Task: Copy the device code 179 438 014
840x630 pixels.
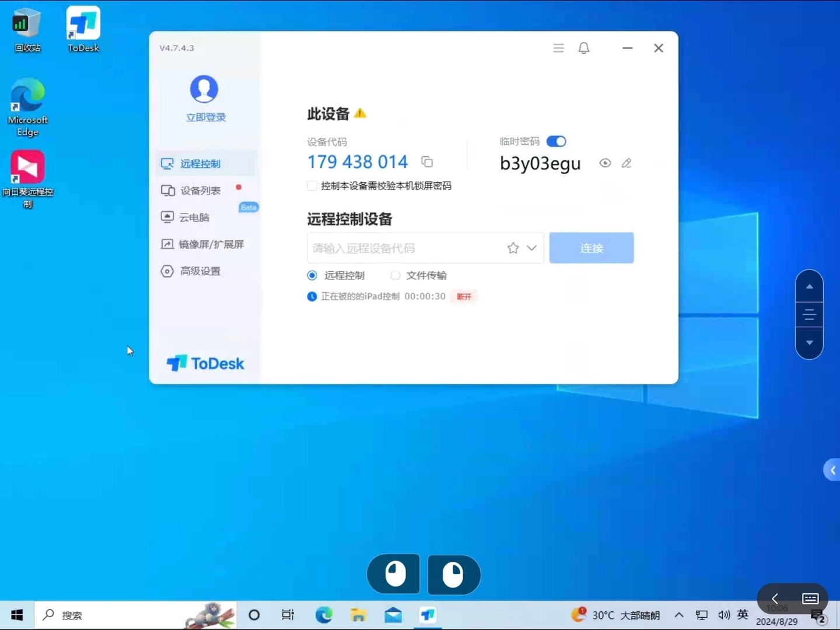Action: [x=427, y=162]
